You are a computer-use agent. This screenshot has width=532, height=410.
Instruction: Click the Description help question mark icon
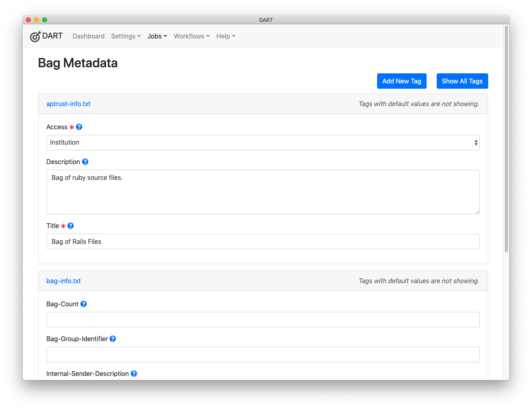click(x=85, y=162)
